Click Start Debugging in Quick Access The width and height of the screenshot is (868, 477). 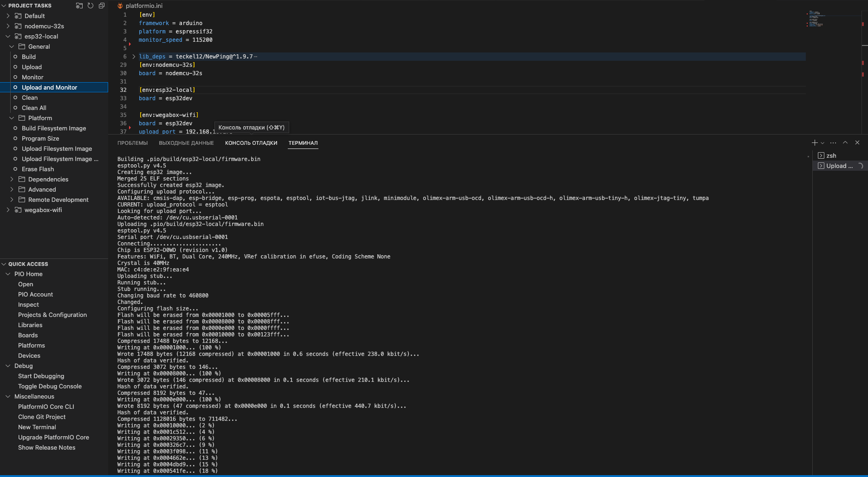point(41,376)
